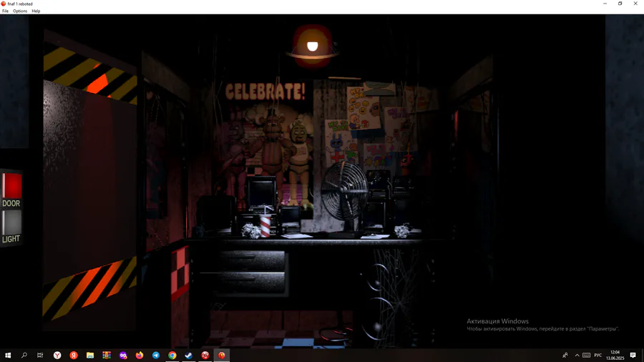Open the touch keyboard tray icon
The image size is (644, 362).
tap(587, 356)
